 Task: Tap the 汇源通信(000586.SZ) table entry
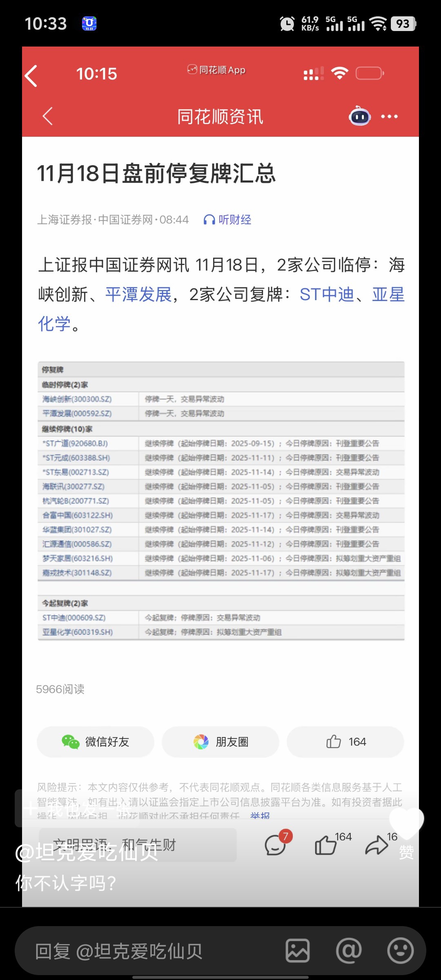pyautogui.click(x=77, y=544)
